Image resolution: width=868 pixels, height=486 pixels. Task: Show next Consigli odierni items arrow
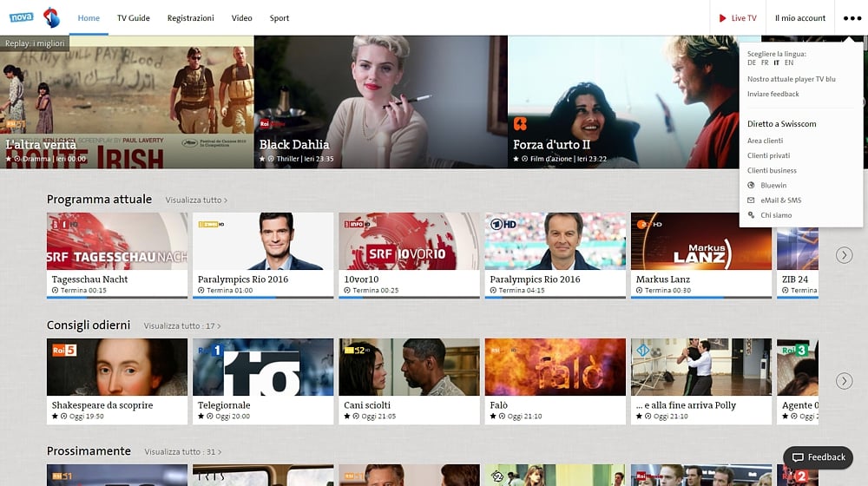pos(844,381)
